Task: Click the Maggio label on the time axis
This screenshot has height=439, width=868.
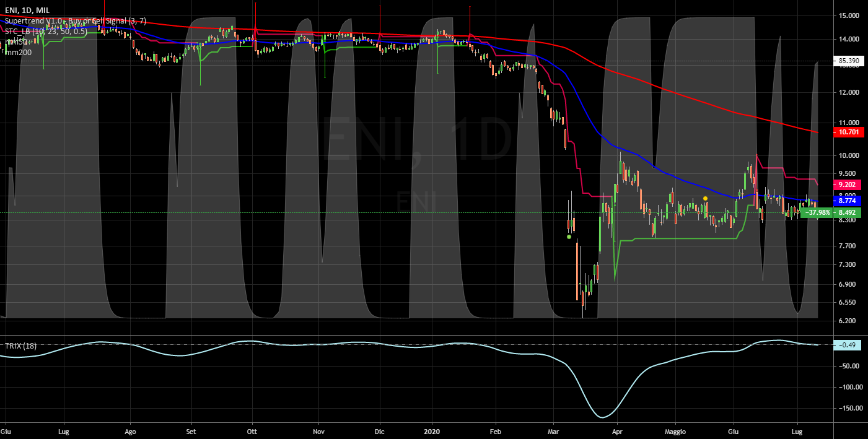Action: 677,430
